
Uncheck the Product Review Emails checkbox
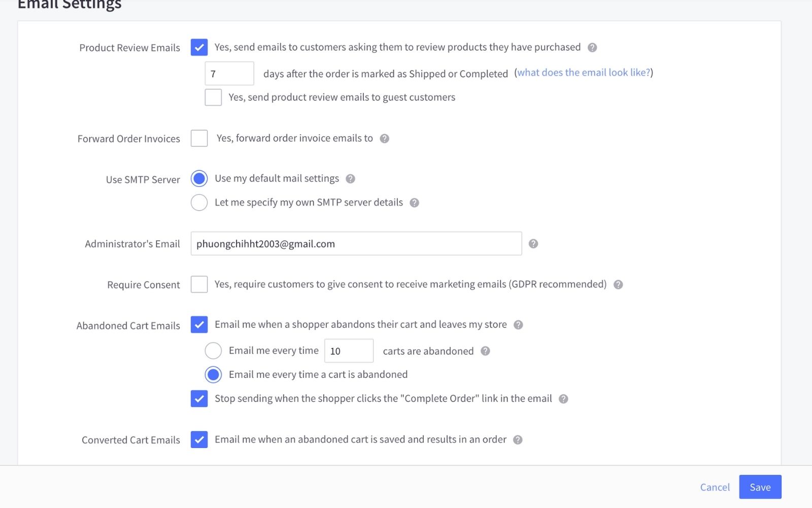click(199, 47)
